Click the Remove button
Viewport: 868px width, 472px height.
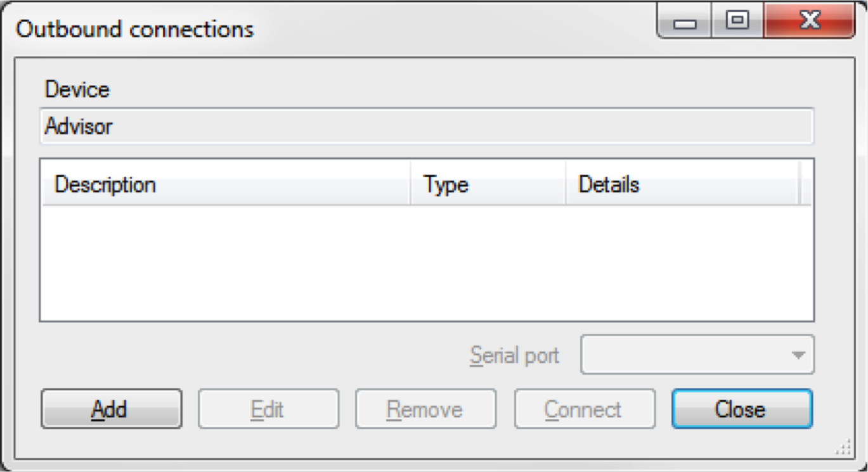(425, 409)
